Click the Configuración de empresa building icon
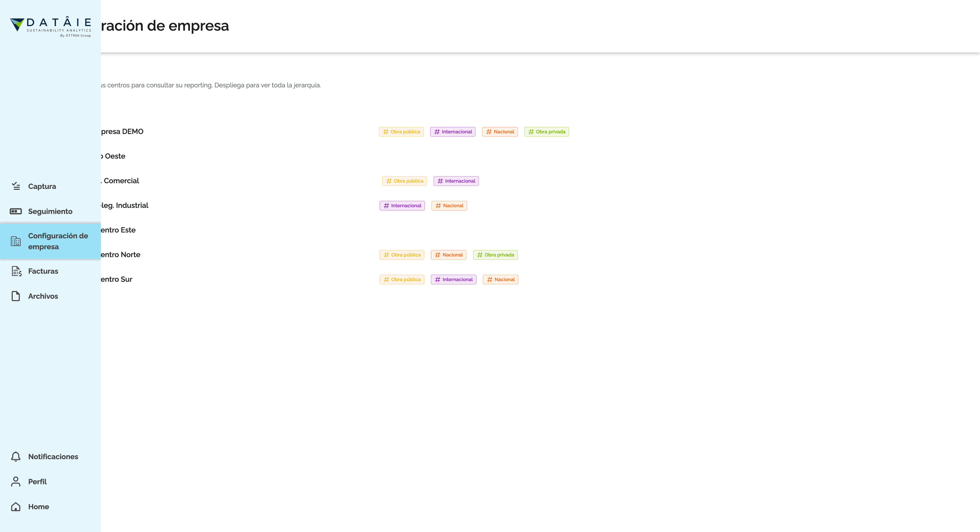Image resolution: width=980 pixels, height=532 pixels. coord(16,241)
